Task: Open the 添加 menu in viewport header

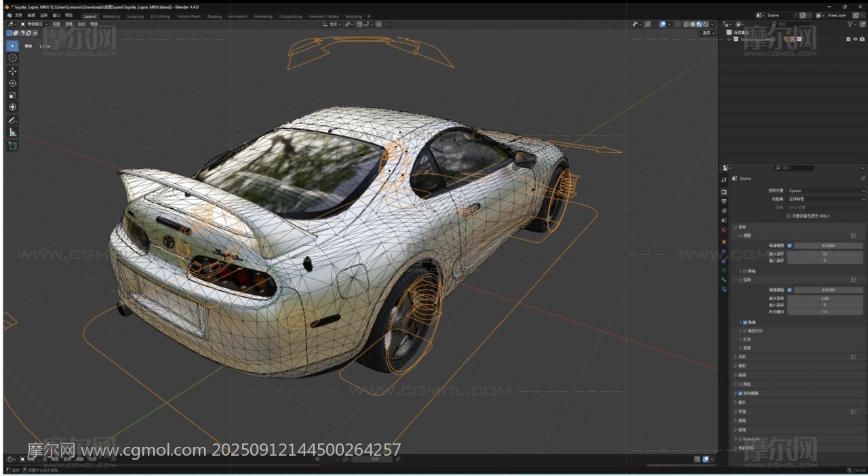Action: (x=81, y=24)
